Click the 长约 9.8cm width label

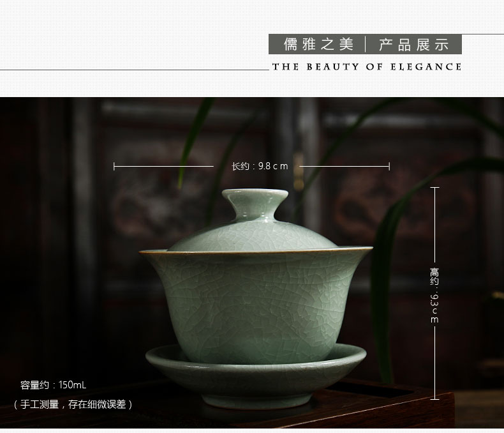point(260,166)
